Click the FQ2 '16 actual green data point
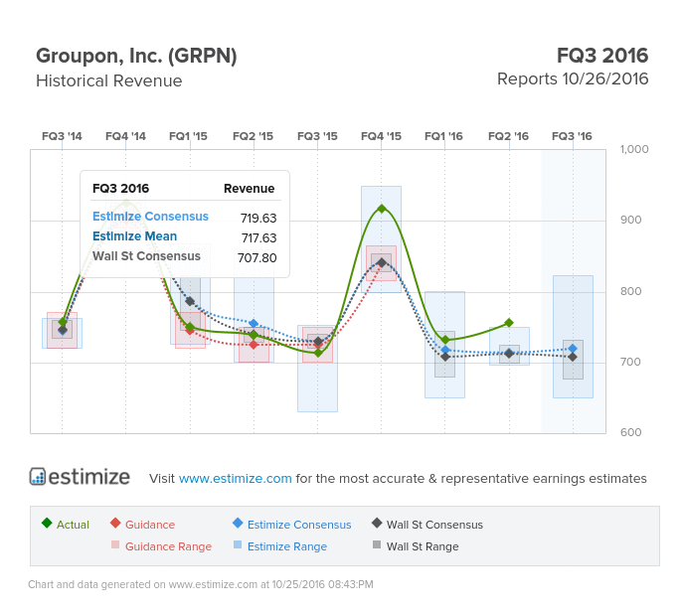 (x=509, y=323)
